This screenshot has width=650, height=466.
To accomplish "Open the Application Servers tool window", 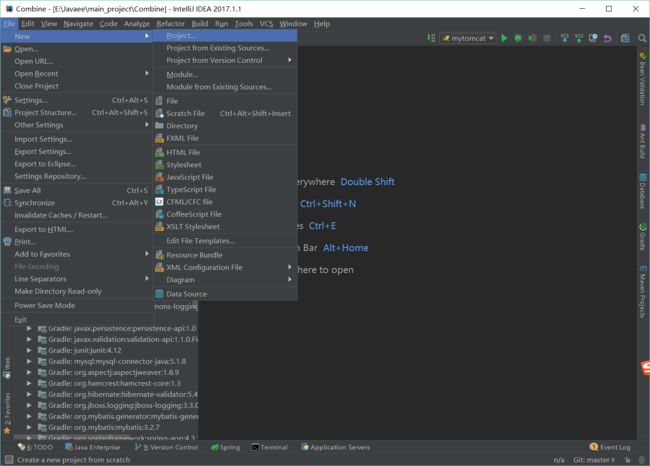I will click(x=336, y=447).
